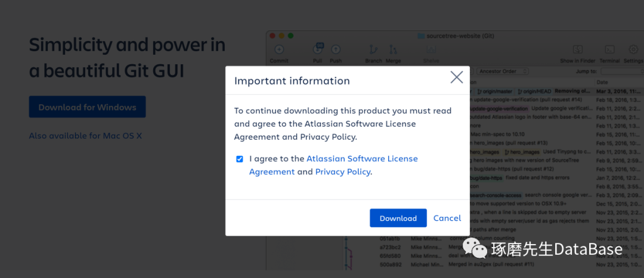
Task: Click the Push icon in the Sourcetree toolbar
Action: (336, 49)
